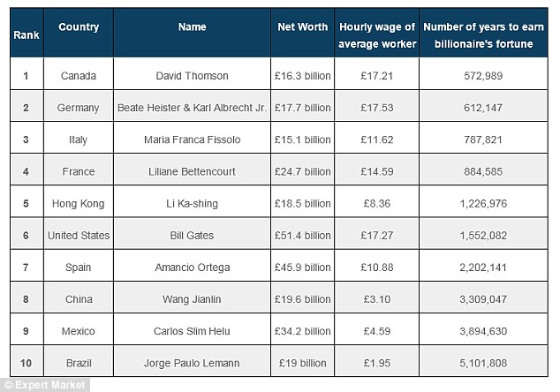Screen dimensions: 560x392
Task: Click the Expert Market copyright watermark
Action: point(45,385)
